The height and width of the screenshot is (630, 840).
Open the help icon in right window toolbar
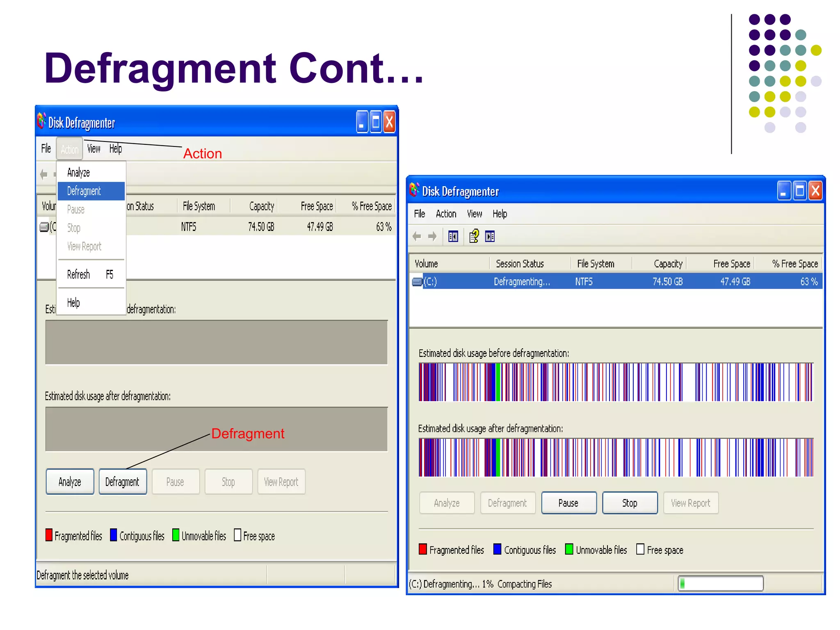pyautogui.click(x=474, y=236)
